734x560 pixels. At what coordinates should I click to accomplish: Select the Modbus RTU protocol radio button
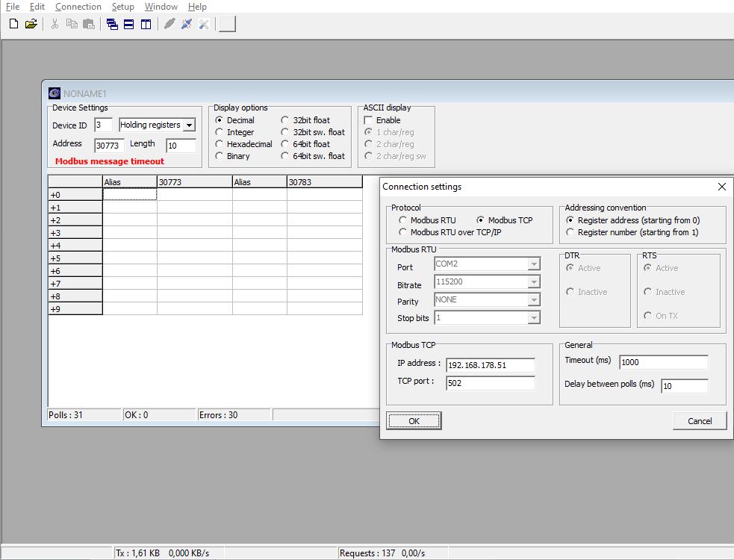point(403,220)
